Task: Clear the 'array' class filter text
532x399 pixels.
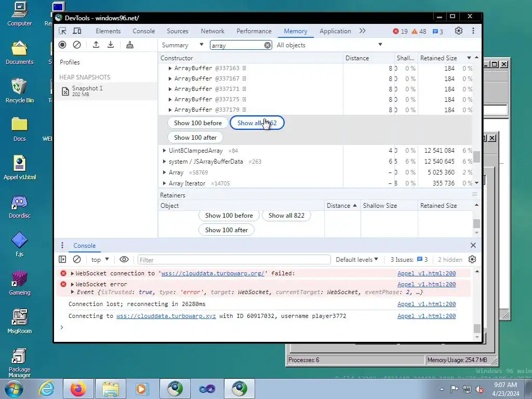Action: 268,45
